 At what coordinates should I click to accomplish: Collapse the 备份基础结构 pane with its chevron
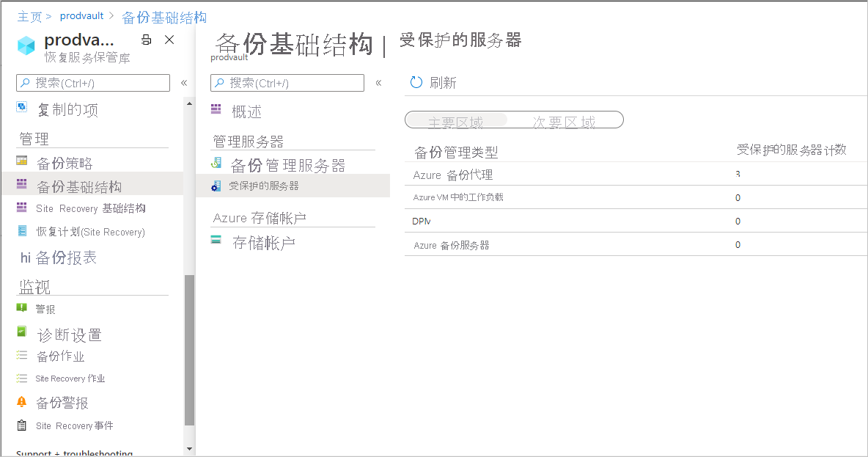click(x=379, y=83)
